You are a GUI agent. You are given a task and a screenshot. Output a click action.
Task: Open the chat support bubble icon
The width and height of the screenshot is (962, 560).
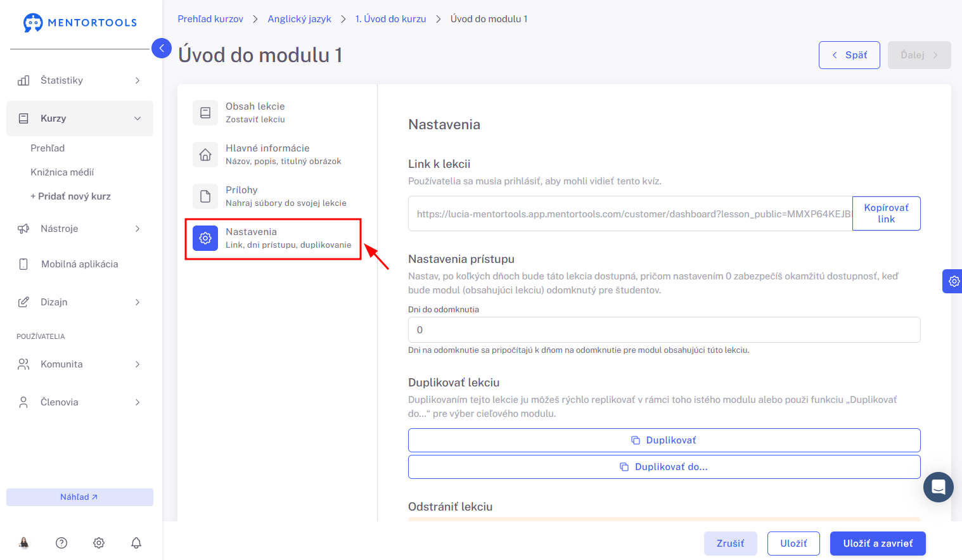939,487
